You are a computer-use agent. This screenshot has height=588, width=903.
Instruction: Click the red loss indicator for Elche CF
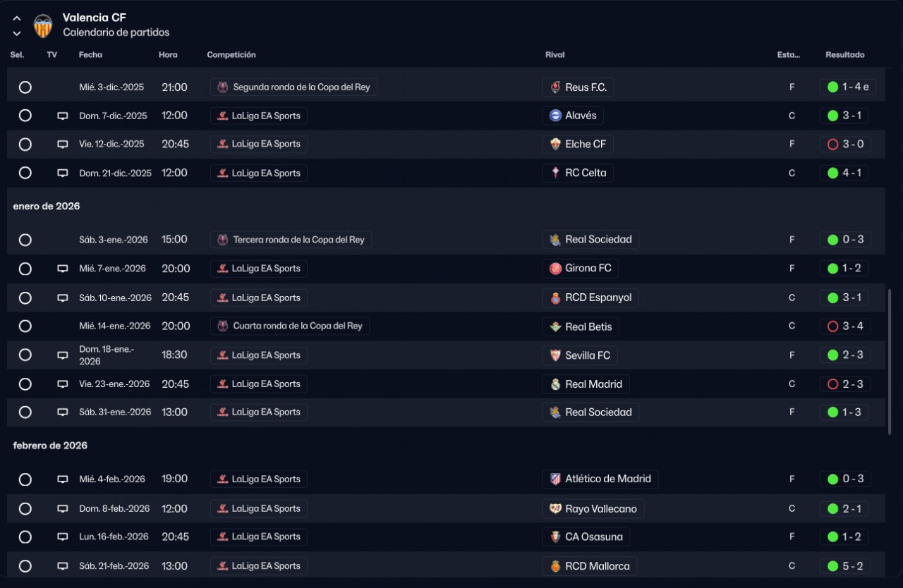point(832,145)
